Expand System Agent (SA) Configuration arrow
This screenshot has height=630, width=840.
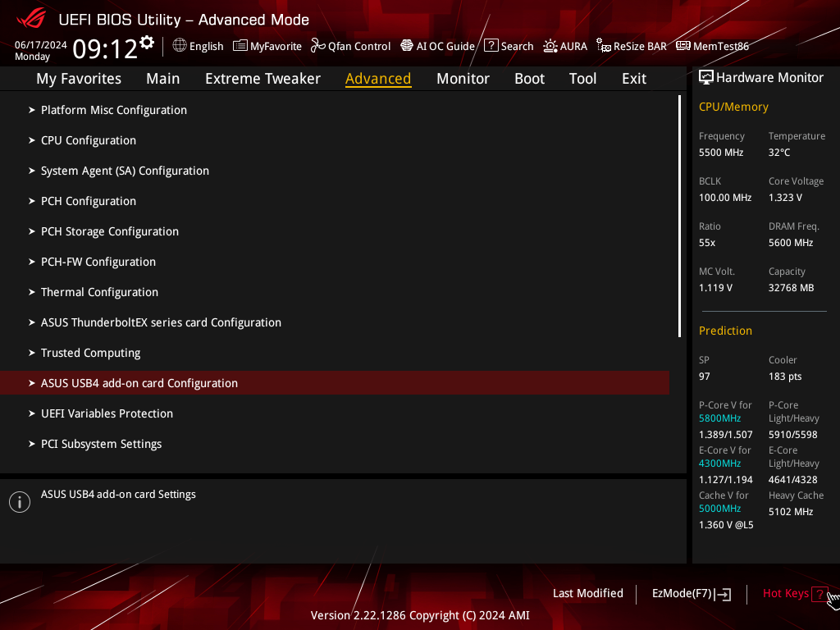pyautogui.click(x=32, y=171)
